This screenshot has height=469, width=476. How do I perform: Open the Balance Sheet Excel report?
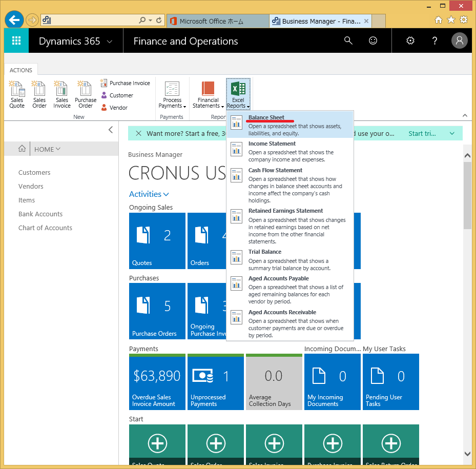290,125
